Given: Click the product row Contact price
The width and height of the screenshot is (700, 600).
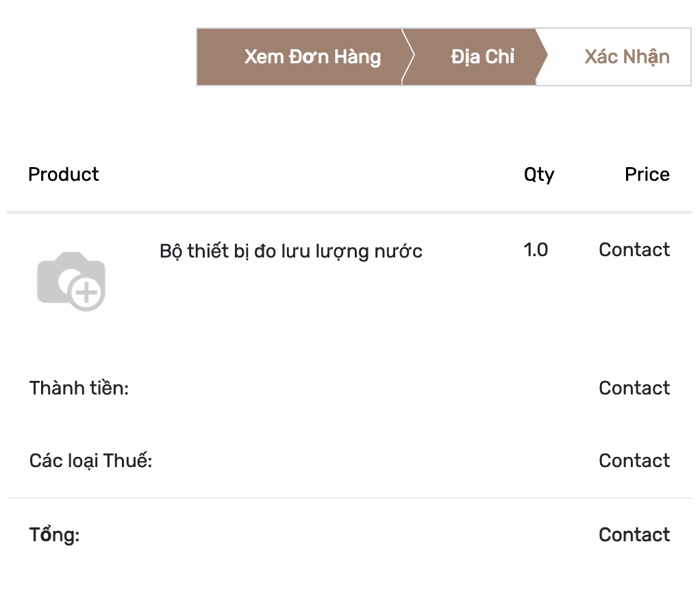Looking at the screenshot, I should pyautogui.click(x=634, y=250).
